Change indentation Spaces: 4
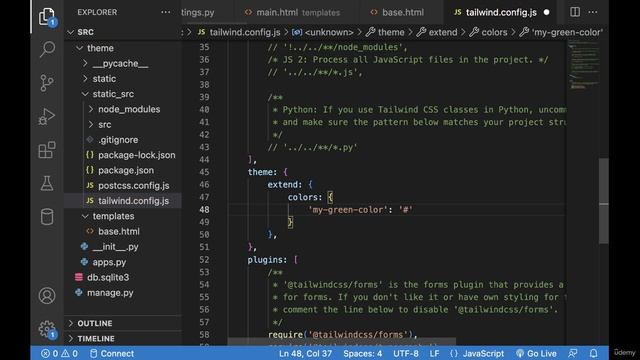 click(x=362, y=353)
